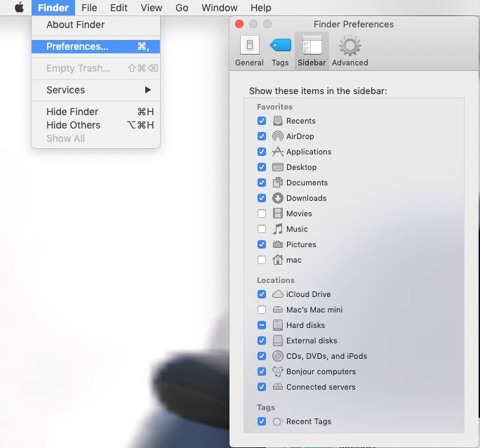Click the iCloud Drive cloud icon
Screen dimensions: 480x448
278,294
